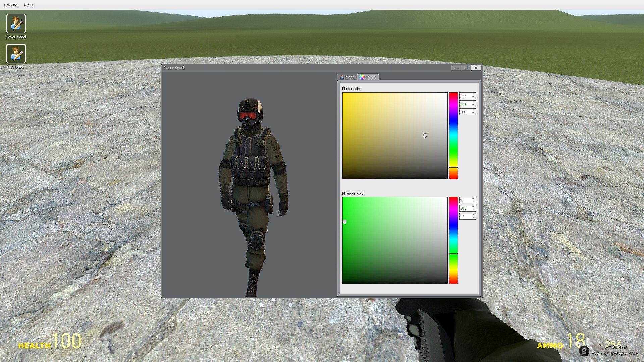Click the Player color saturation picker area
The image size is (644, 362).
[395, 136]
